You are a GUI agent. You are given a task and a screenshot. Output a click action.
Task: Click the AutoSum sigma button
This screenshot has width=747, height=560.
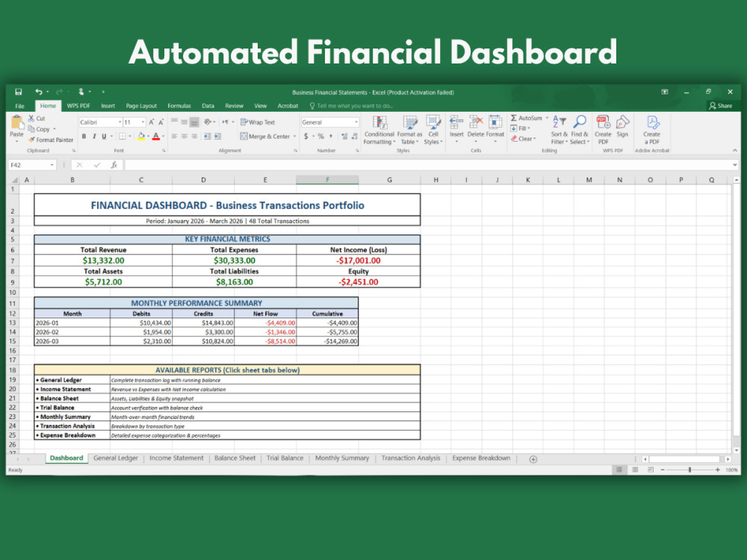pos(526,118)
